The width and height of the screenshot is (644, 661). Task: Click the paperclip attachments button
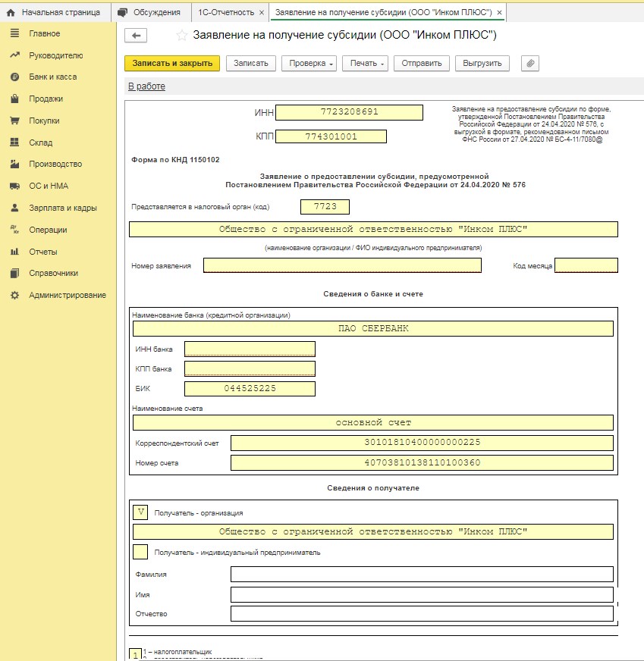tap(530, 64)
